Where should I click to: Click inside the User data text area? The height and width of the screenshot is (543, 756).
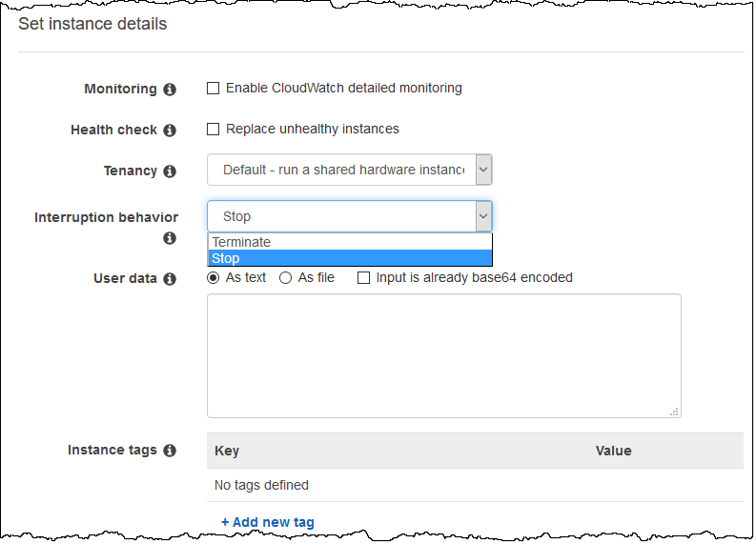[443, 355]
